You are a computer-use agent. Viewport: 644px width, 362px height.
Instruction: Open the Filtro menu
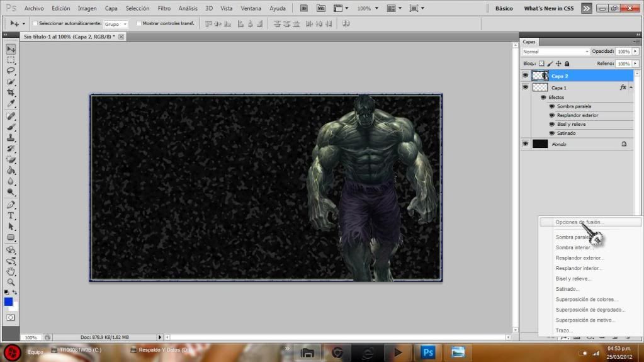click(x=164, y=8)
